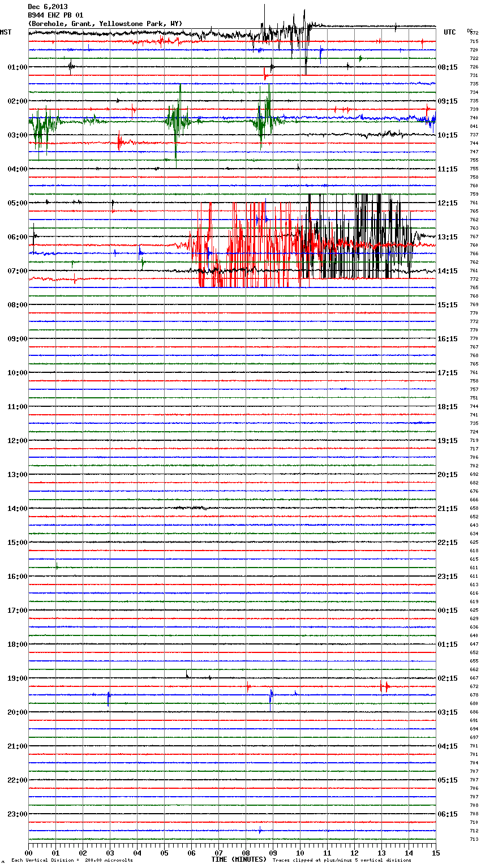Select the 10:00 MST row label
Viewport: 481px width, 868px height.
17,373
